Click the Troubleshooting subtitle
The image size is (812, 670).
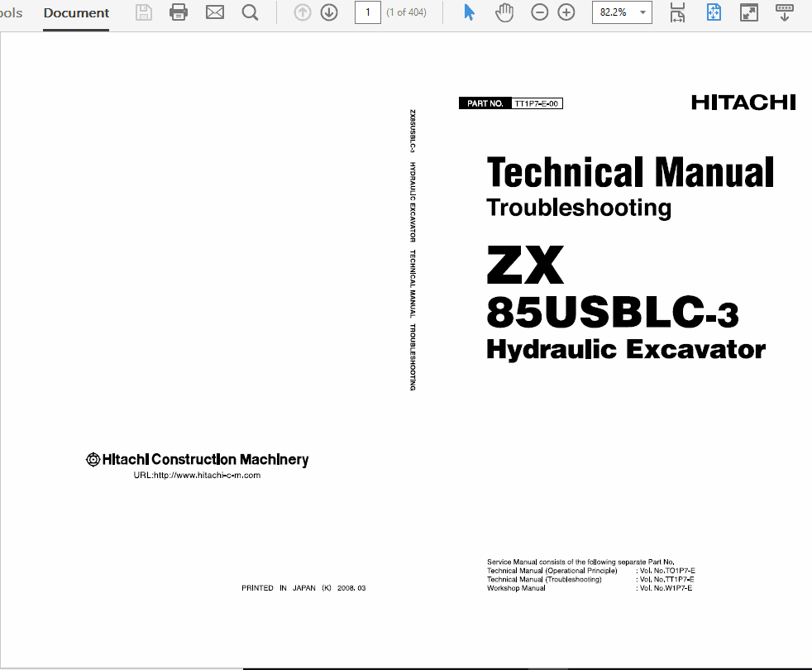pyautogui.click(x=579, y=208)
